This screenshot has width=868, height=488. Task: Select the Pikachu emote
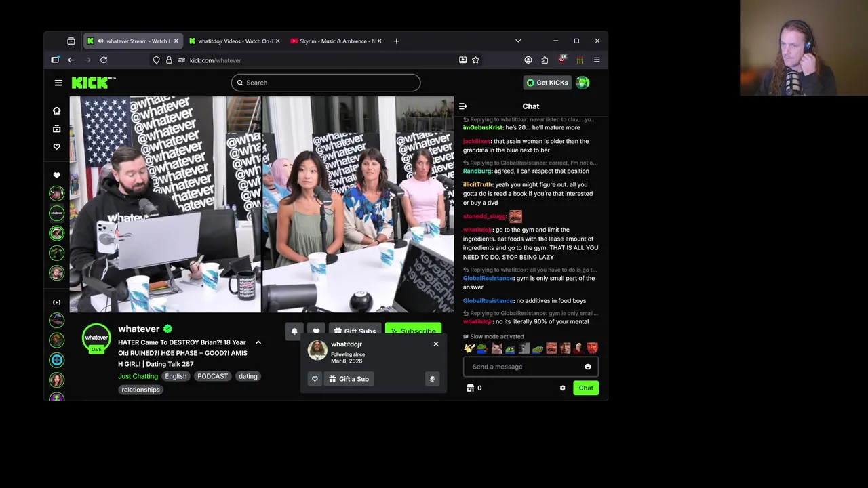coord(469,348)
